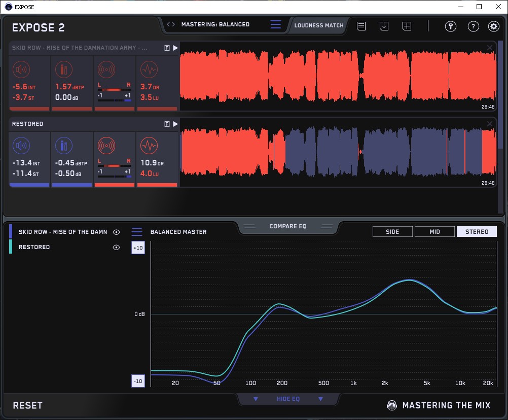508x420 pixels.
Task: Click the dynamic range waveform icon of RESTORED
Action: (149, 146)
